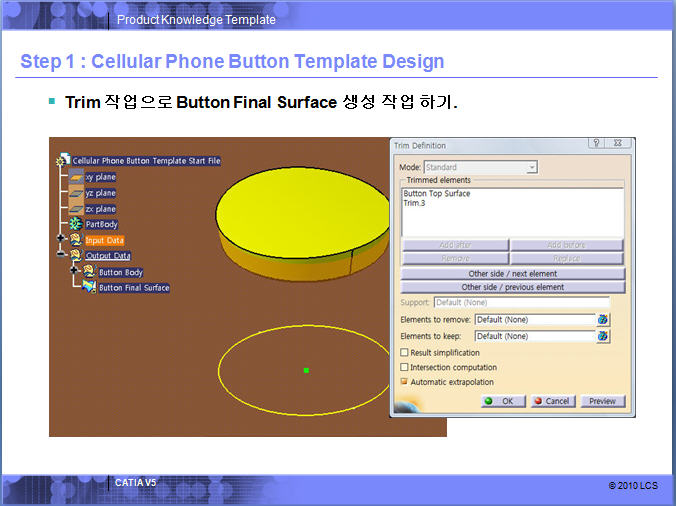Enable Result simplification checkbox
Image resolution: width=676 pixels, height=506 pixels.
(404, 353)
